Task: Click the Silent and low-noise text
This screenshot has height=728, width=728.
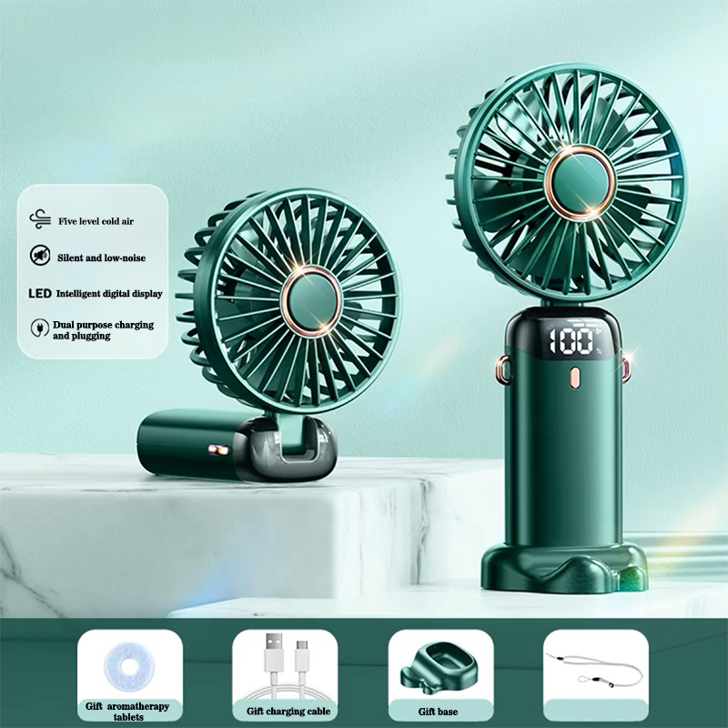Action: pos(101,258)
